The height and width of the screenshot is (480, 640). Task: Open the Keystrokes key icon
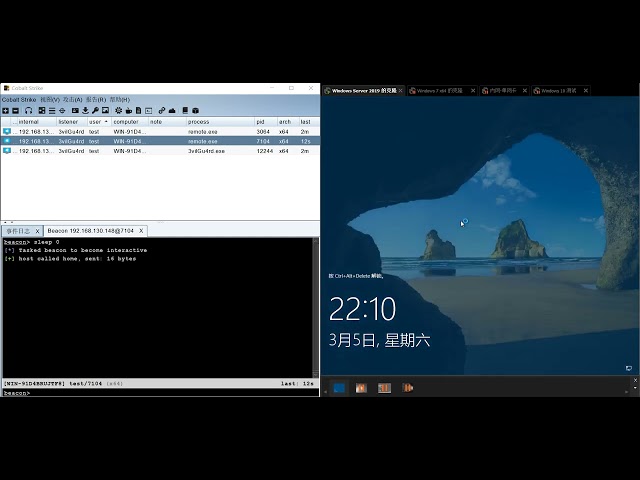point(95,111)
